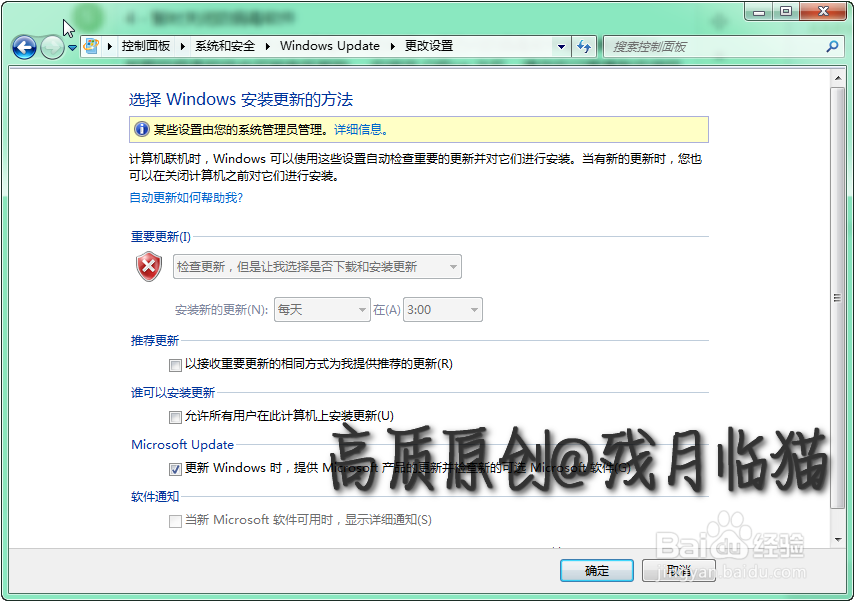Select 控制面板 breadcrumb in address bar
The height and width of the screenshot is (602, 855).
[x=146, y=46]
